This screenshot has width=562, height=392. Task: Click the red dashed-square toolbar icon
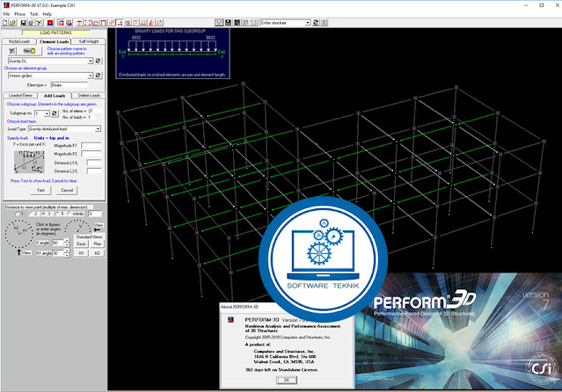pyautogui.click(x=87, y=23)
